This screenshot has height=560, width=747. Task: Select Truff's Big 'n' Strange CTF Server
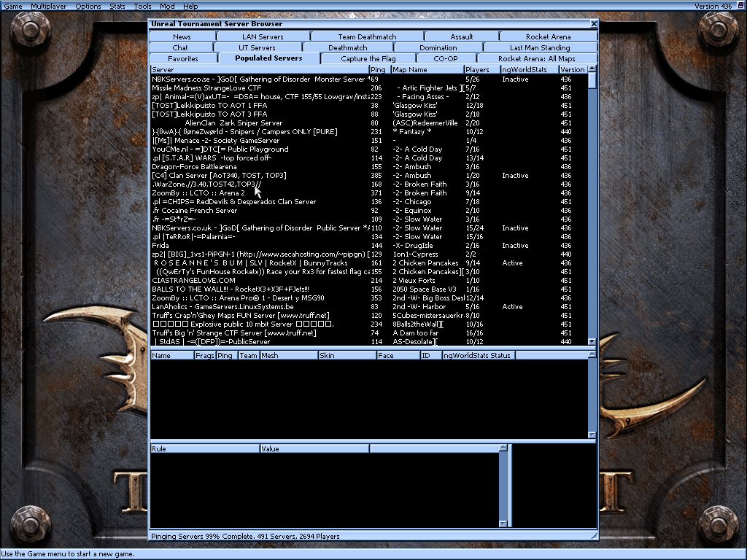point(369,332)
